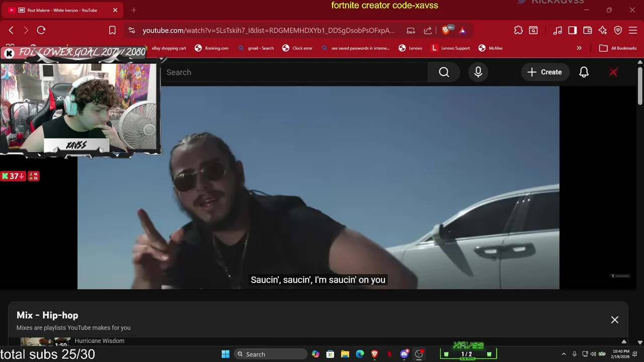Open Brave Shields lion icon
Image resolution: width=644 pixels, height=362 pixels.
446,30
